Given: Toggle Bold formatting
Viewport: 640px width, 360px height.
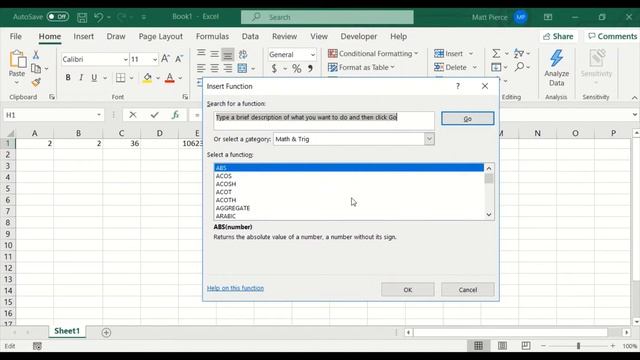Looking at the screenshot, I should [x=68, y=78].
